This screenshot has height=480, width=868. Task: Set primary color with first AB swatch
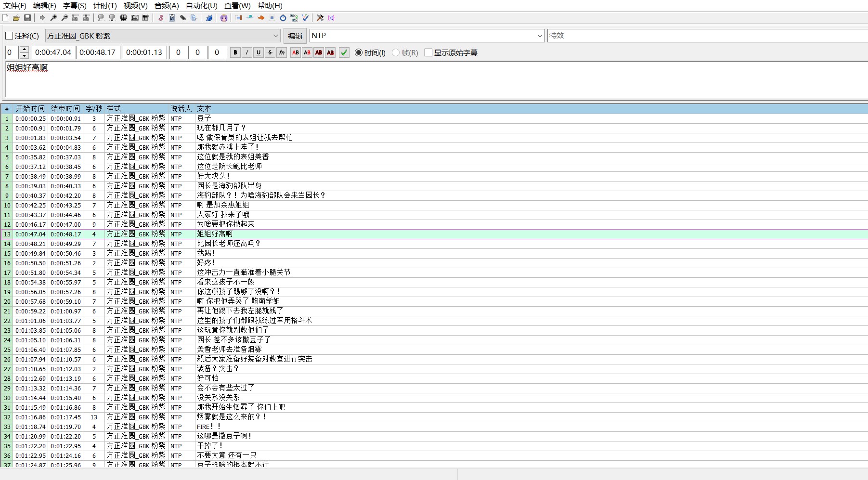coord(296,52)
